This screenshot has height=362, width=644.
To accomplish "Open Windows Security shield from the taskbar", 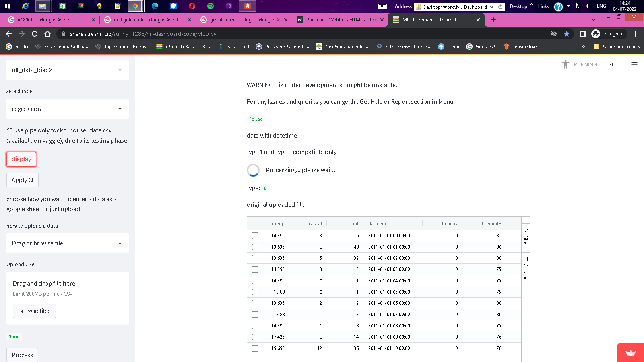I will coord(173,6).
